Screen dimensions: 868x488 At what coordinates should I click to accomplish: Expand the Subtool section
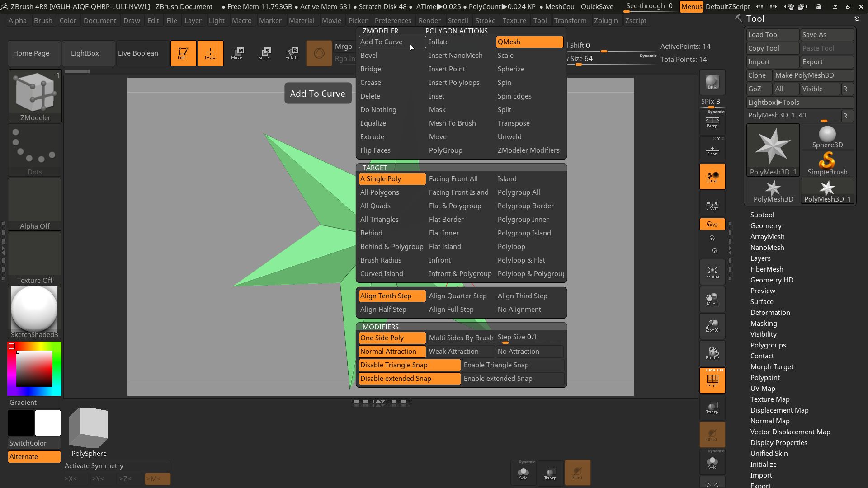[x=762, y=215]
